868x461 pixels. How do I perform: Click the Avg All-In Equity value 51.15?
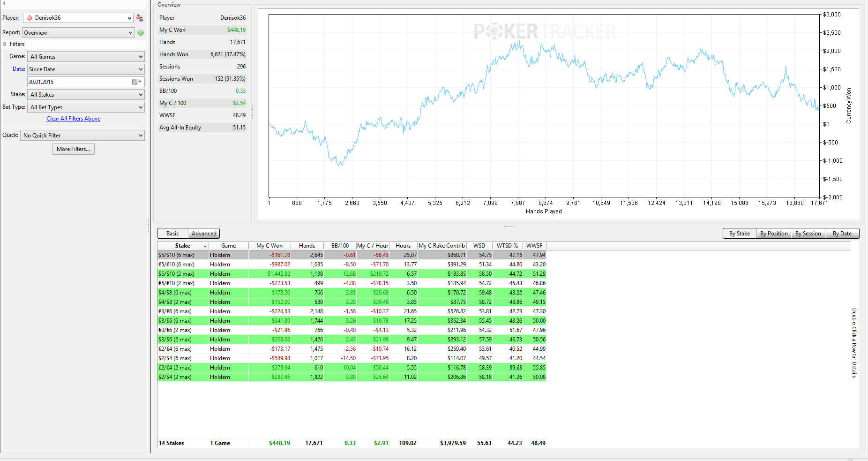(239, 128)
